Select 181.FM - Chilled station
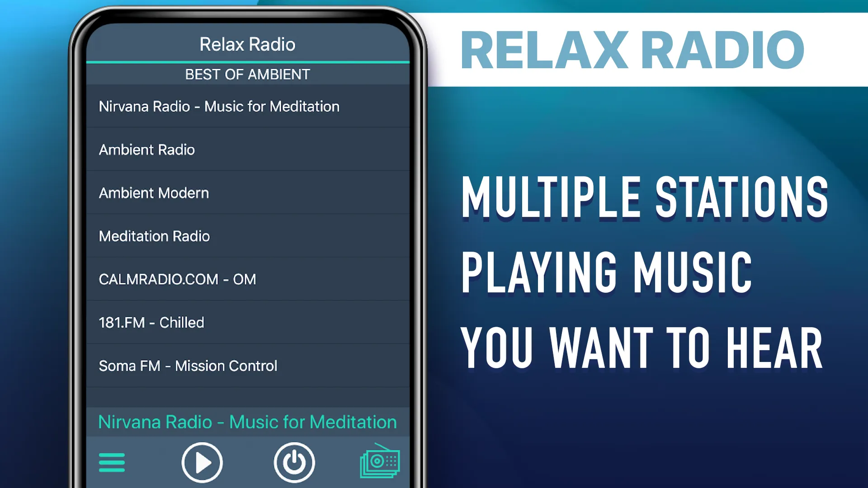Image resolution: width=868 pixels, height=488 pixels. 247,322
